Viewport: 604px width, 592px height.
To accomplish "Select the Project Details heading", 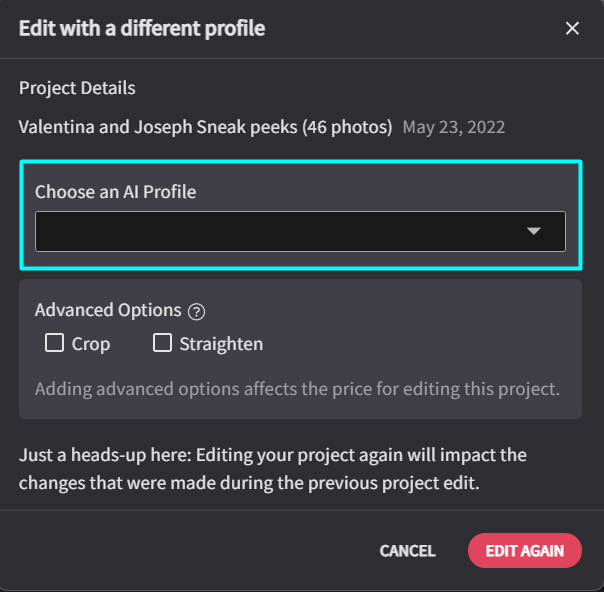I will pyautogui.click(x=77, y=88).
